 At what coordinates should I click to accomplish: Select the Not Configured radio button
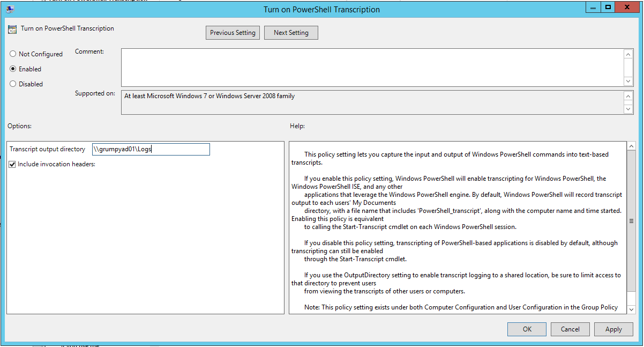(13, 54)
